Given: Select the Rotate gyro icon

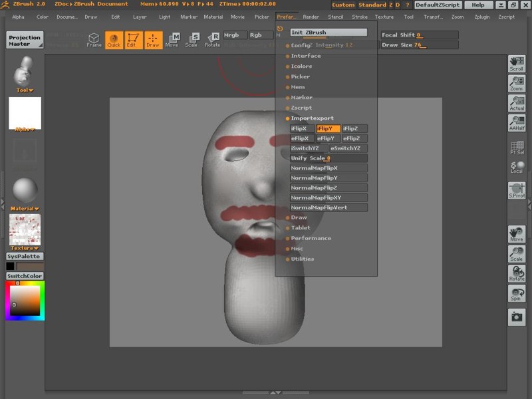Looking at the screenshot, I should tap(212, 40).
